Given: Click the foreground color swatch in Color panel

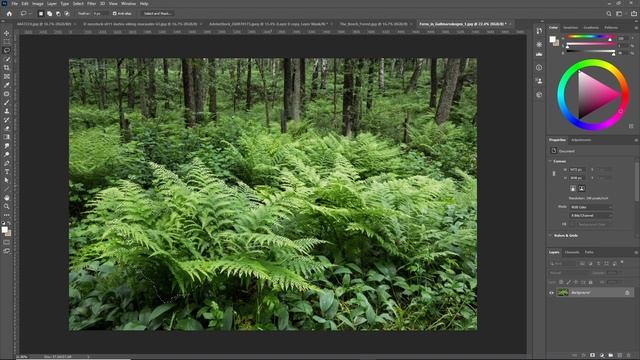Looking at the screenshot, I should (x=552, y=39).
